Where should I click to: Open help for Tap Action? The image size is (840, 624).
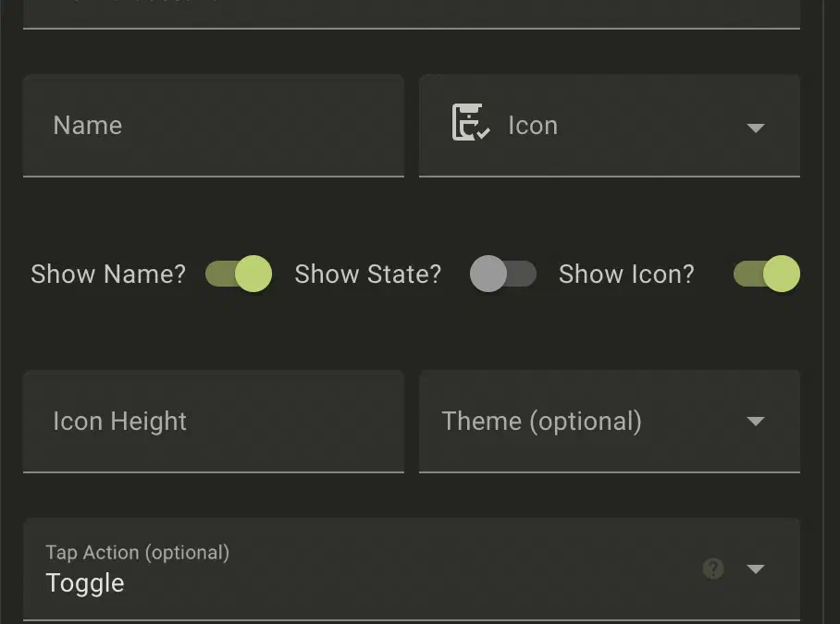pyautogui.click(x=712, y=569)
